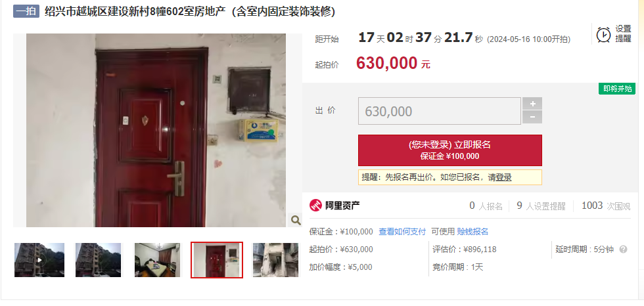Select the bedroom interior thumbnail
Screen dimensions: 644x306
[157, 259]
